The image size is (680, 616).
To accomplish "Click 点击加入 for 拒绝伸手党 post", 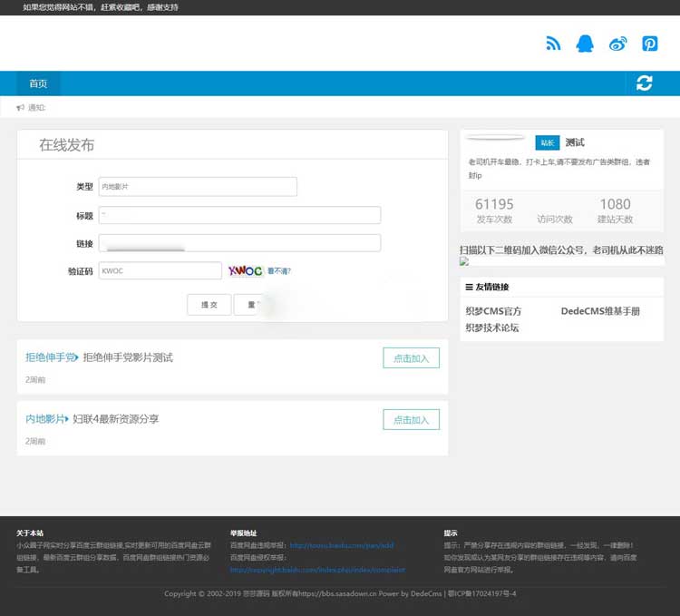I will click(411, 357).
